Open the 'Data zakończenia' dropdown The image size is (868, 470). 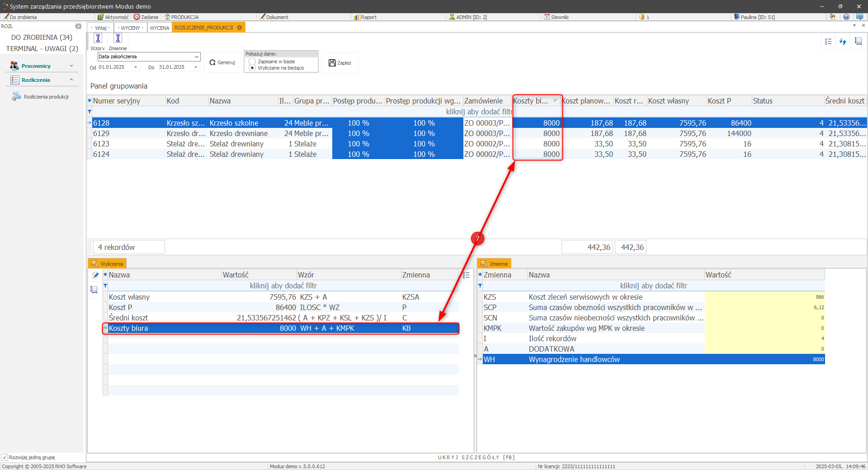coord(197,56)
